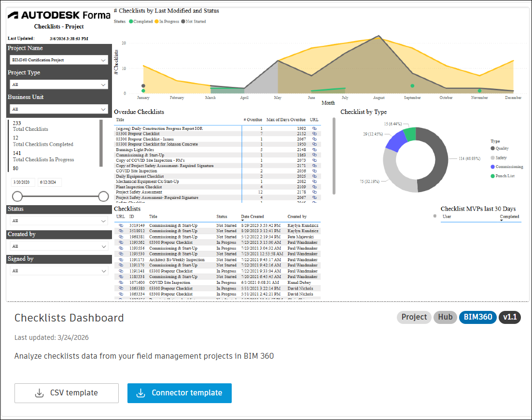The image size is (532, 420).
Task: Open link icon for checklist ID 3518912
Action: pos(121,231)
